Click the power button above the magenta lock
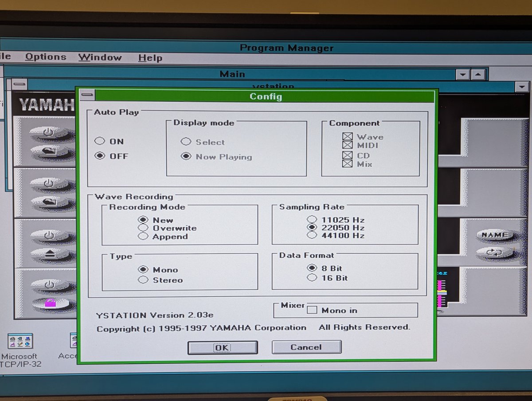 click(x=50, y=284)
